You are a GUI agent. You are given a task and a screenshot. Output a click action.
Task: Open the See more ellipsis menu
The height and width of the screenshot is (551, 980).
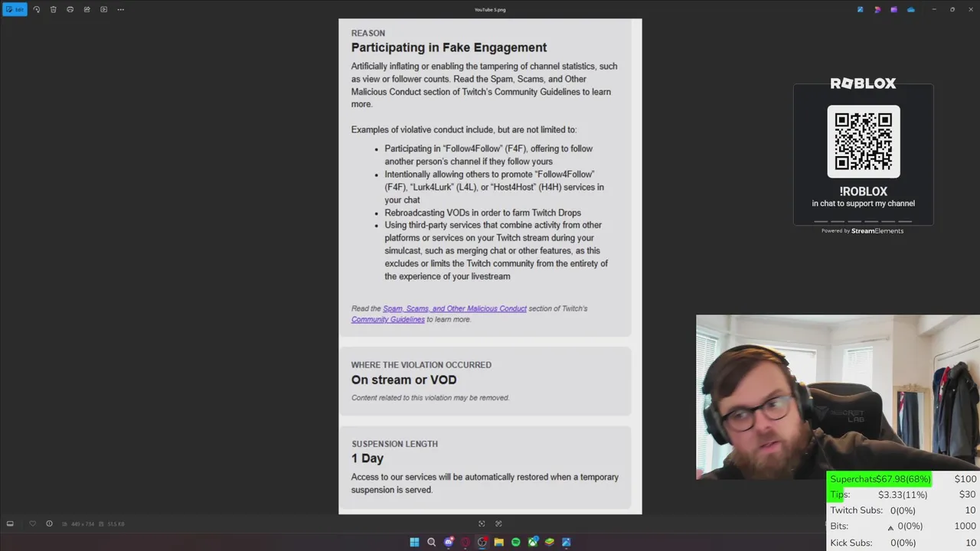pyautogui.click(x=120, y=9)
